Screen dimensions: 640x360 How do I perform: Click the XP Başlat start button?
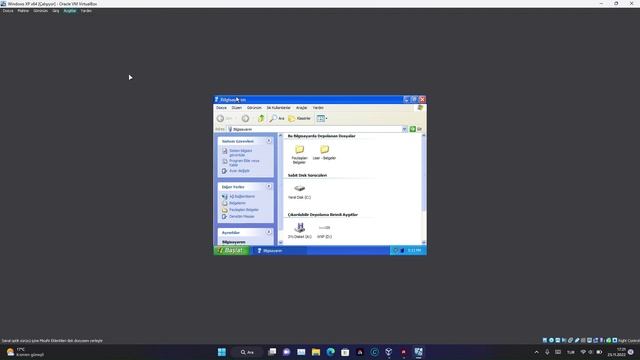point(231,251)
